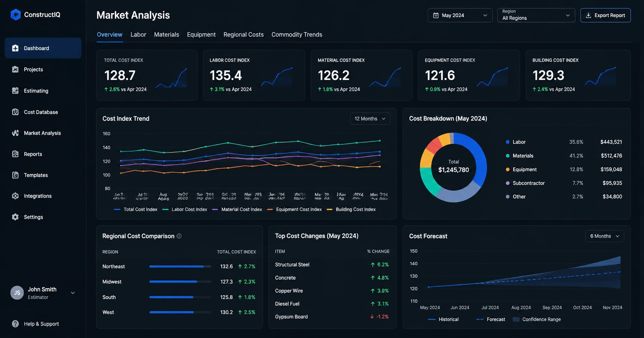Click the ConstructIQ hexagon logo icon
The image size is (644, 338).
16,15
